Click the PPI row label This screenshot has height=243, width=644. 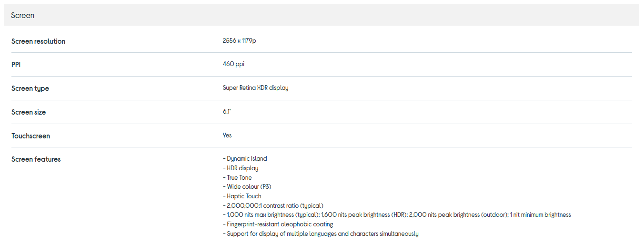(16, 65)
